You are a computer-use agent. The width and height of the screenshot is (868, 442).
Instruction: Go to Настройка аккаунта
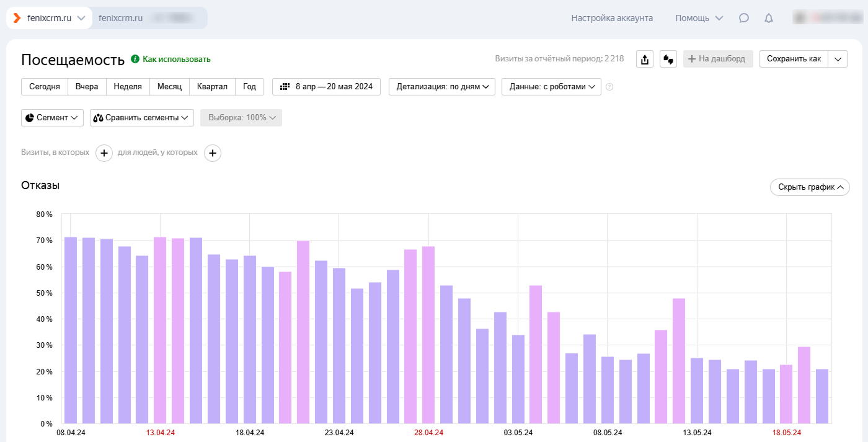click(612, 18)
